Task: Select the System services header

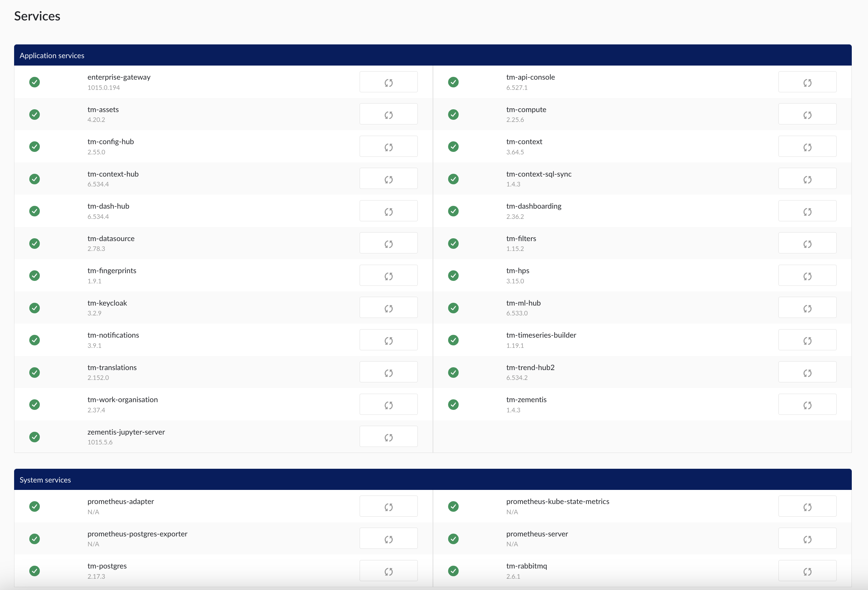Action: (433, 479)
